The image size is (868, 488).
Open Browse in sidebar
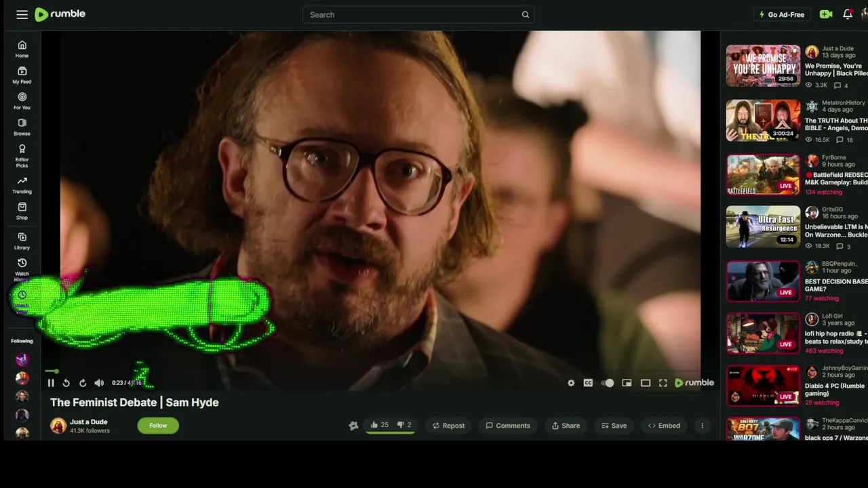[22, 127]
